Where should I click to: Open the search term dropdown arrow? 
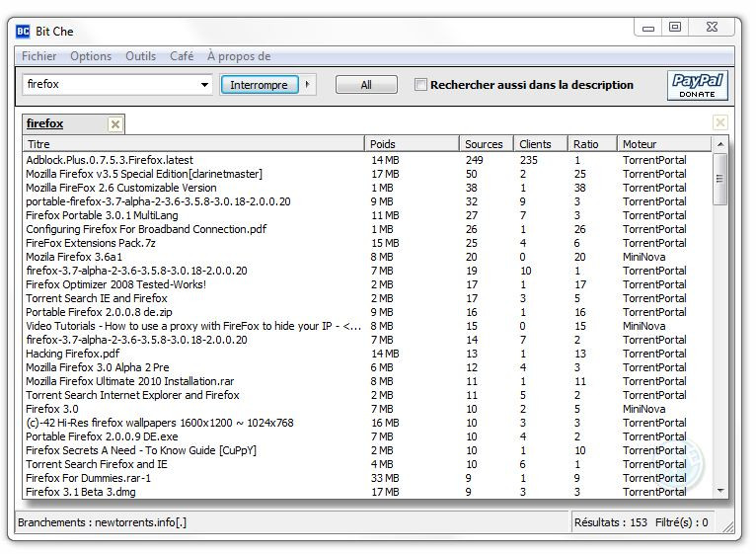[x=205, y=85]
